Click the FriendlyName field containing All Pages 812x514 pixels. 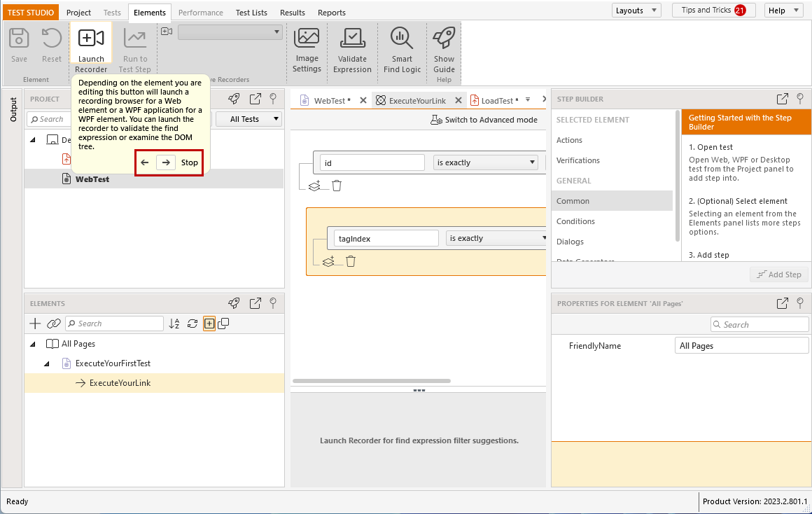pos(741,346)
